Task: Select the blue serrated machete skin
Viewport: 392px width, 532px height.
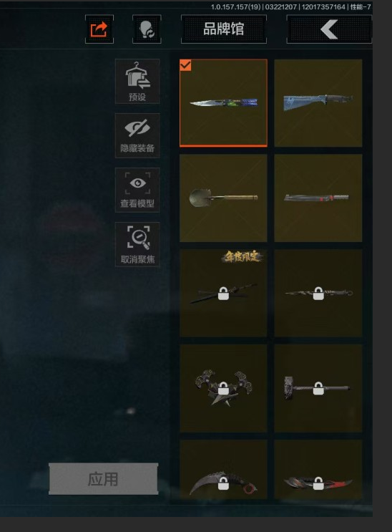Action: tap(318, 103)
